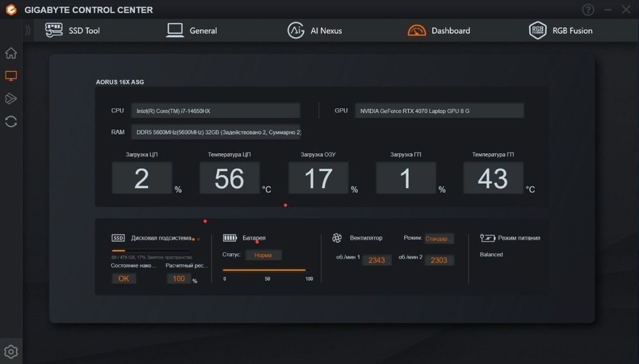Expand the double-chevron tab arrows
The image size is (639, 364).
pos(27,30)
